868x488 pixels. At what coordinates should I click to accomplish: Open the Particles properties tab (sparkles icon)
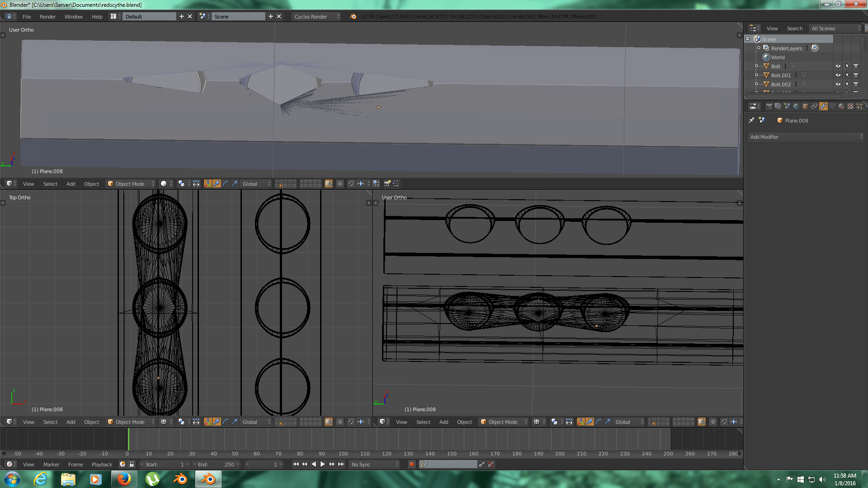tap(859, 106)
